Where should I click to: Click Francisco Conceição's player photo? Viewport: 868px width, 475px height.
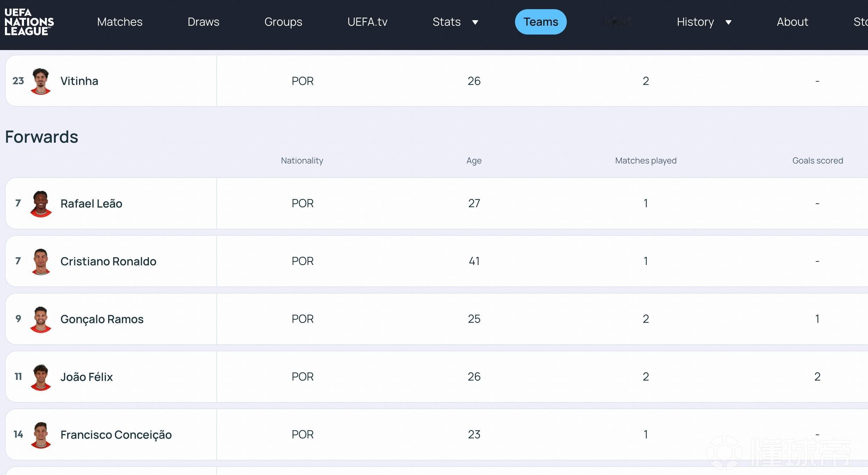[x=41, y=435]
